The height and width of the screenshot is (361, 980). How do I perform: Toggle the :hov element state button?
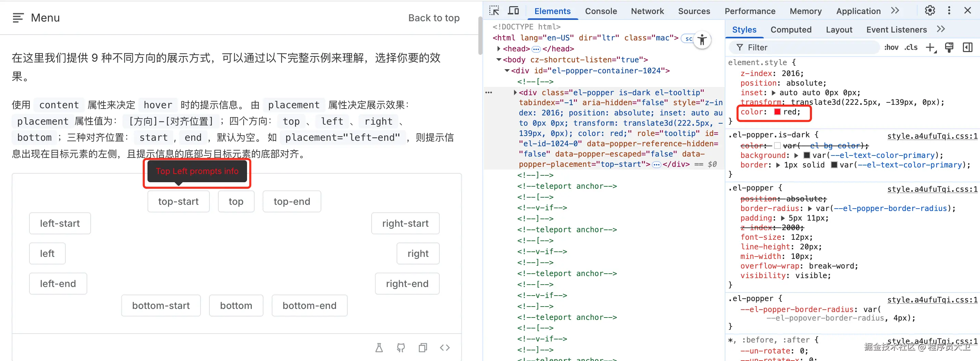[891, 48]
